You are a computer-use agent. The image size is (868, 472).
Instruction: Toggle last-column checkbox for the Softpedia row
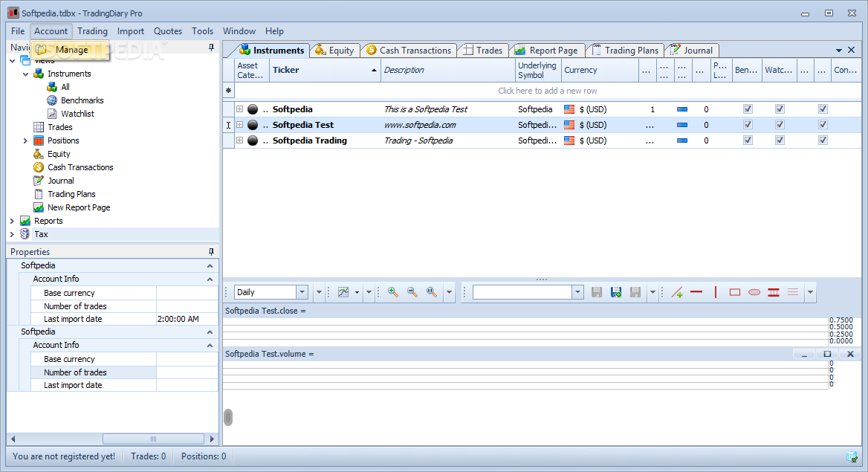coord(823,109)
